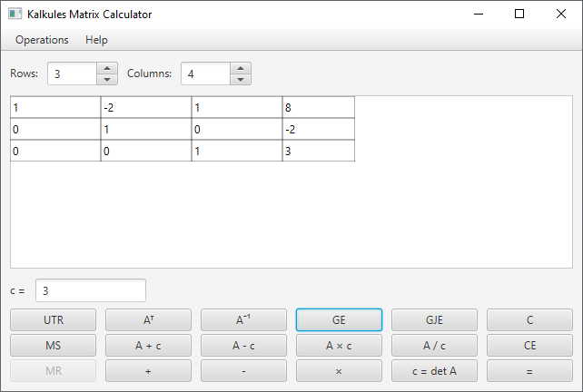Compute determinant with c = det A
Viewport: 583px width, 392px height.
click(434, 371)
